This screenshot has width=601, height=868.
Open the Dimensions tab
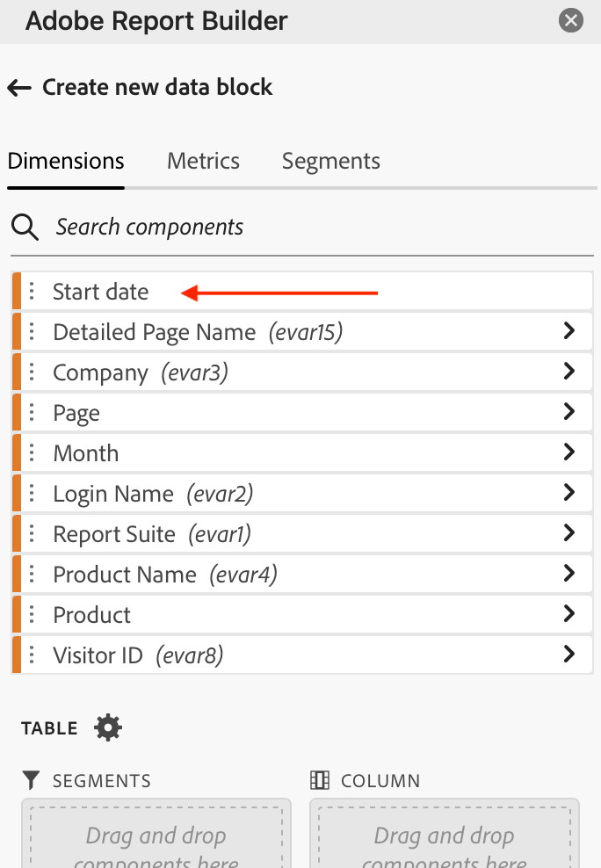pyautogui.click(x=65, y=161)
